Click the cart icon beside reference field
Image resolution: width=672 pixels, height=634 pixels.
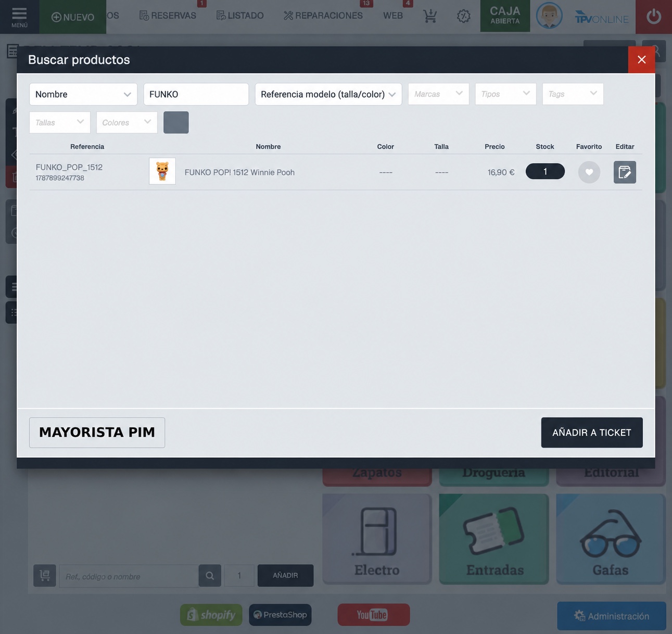tap(45, 576)
